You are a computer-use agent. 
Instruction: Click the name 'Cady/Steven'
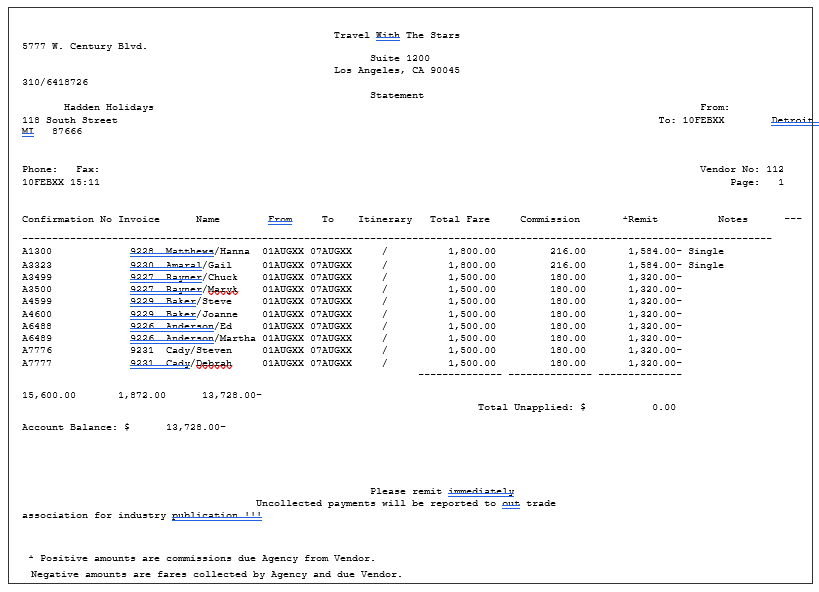198,350
